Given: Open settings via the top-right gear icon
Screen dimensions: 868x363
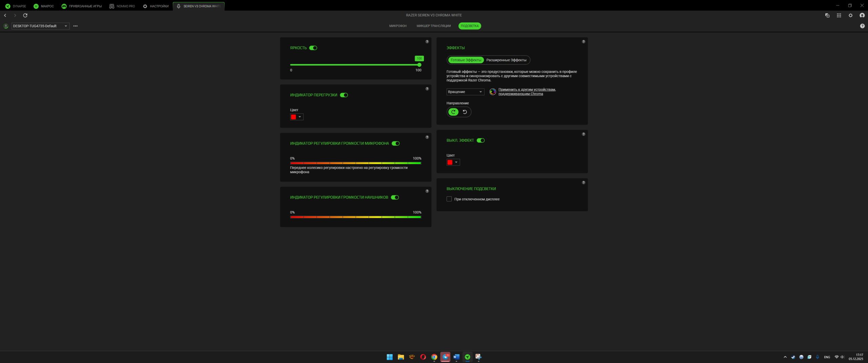Looking at the screenshot, I should click(850, 15).
